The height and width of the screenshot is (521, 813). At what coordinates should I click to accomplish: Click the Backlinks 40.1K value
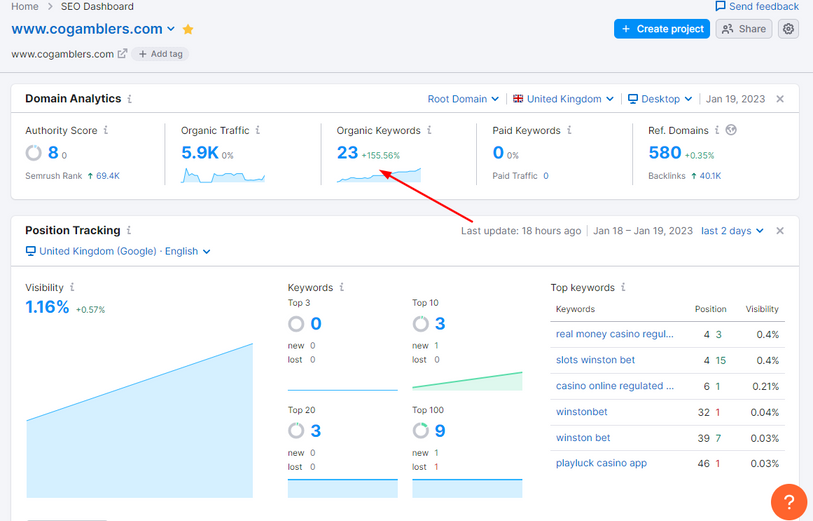click(x=710, y=176)
